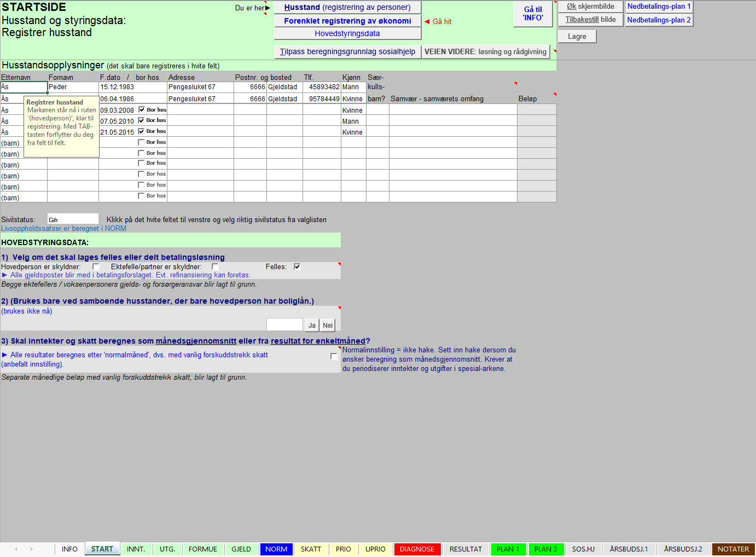Open Nedbetalings-plan 1
756x557 pixels.
point(659,7)
